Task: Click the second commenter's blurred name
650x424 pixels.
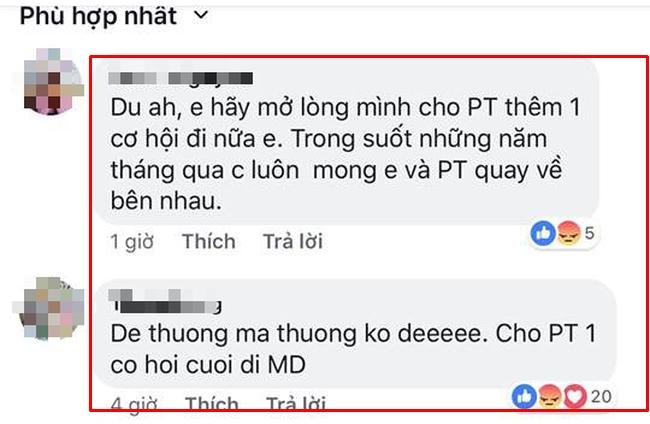Action: (x=165, y=301)
